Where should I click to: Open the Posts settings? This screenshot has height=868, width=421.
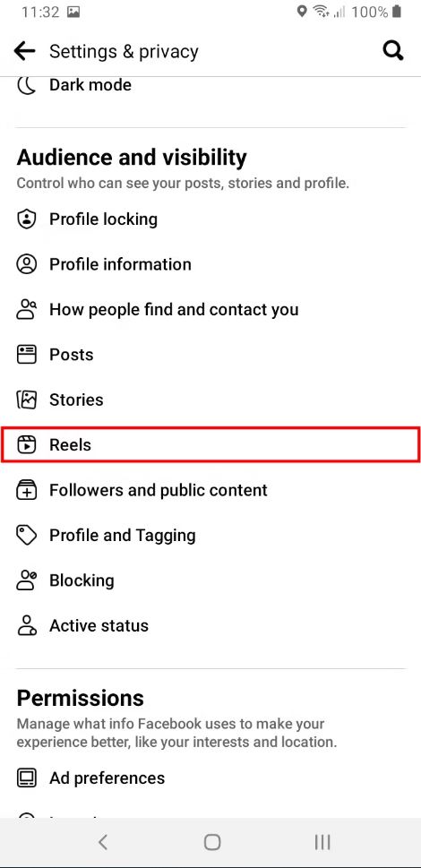click(210, 355)
